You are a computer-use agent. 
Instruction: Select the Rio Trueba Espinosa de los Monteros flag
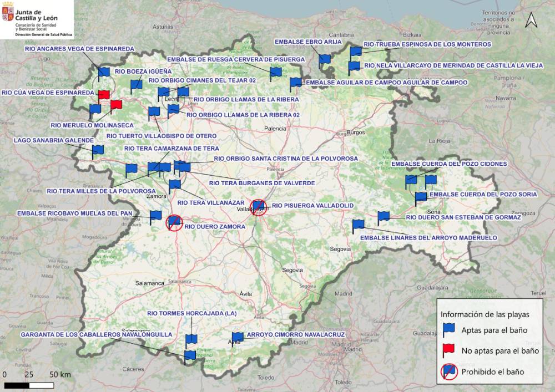[x=356, y=53]
